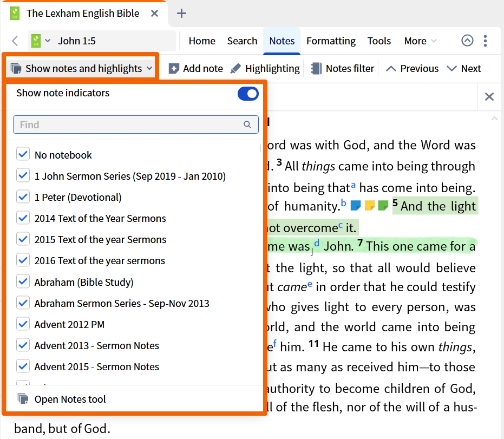Uncheck the 1 John Sermon Series notebook
The height and width of the screenshot is (439, 504).
[x=23, y=175]
